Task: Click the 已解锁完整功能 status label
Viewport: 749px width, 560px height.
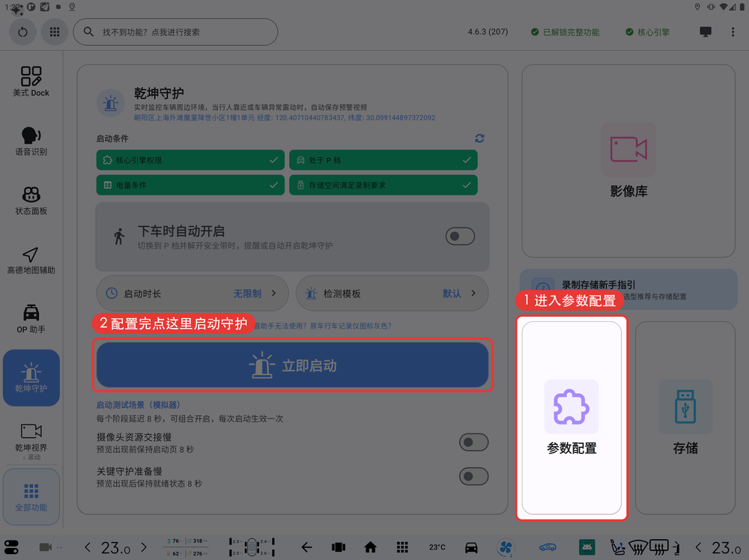Action: coord(565,32)
